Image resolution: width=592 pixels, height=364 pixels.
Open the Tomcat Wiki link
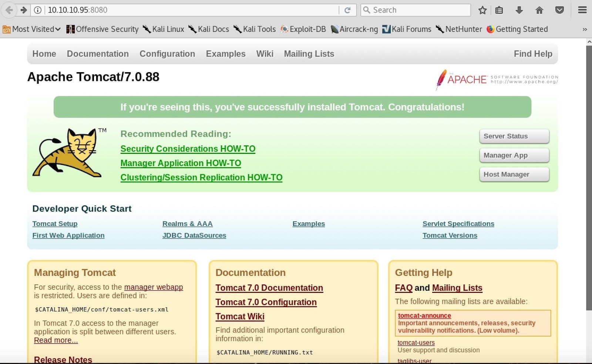point(240,317)
